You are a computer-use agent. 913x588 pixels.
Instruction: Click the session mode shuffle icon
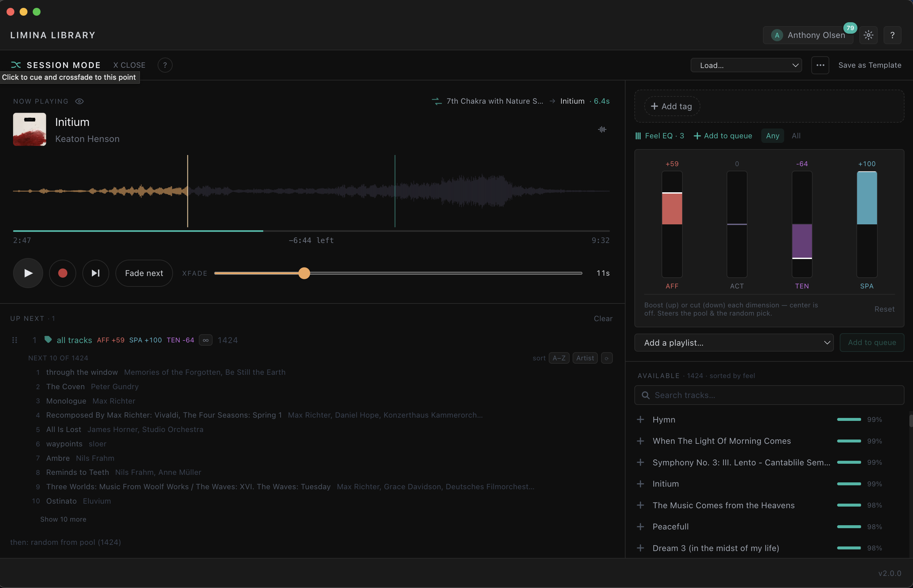(16, 65)
